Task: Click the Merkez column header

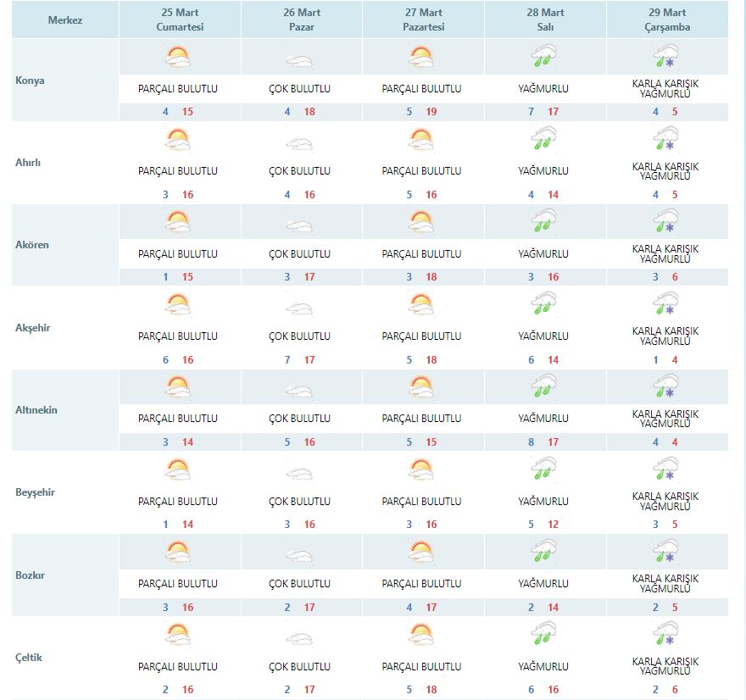Action: (65, 19)
